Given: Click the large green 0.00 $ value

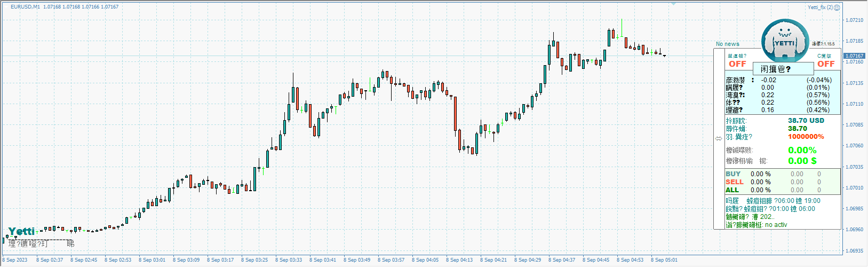Looking at the screenshot, I should tap(802, 161).
